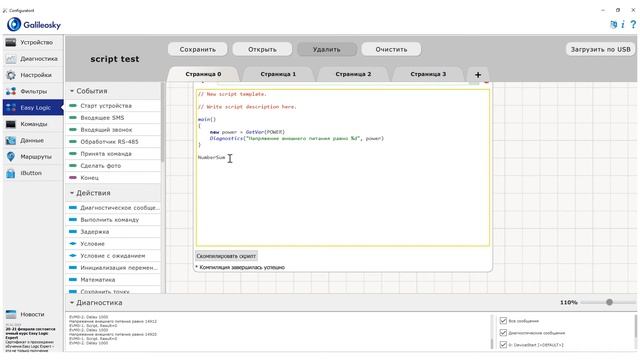
Task: Open the Команды sidebar section
Action: coord(33,124)
